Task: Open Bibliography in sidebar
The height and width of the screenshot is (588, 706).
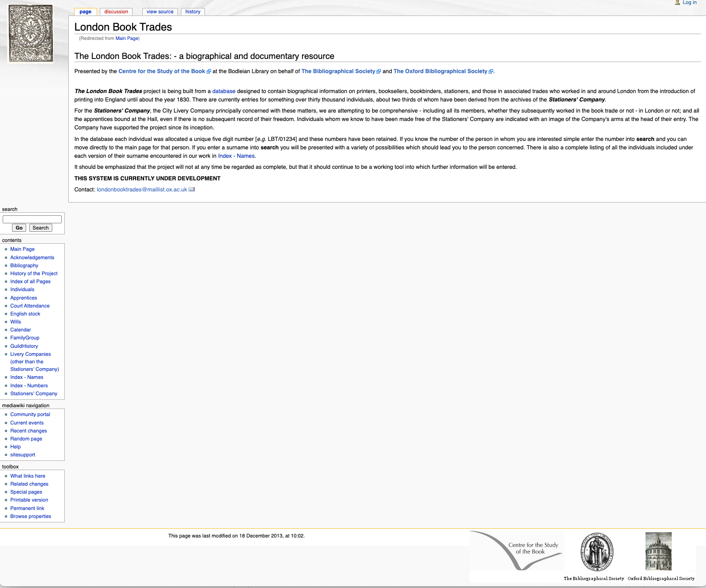Action: coord(24,265)
